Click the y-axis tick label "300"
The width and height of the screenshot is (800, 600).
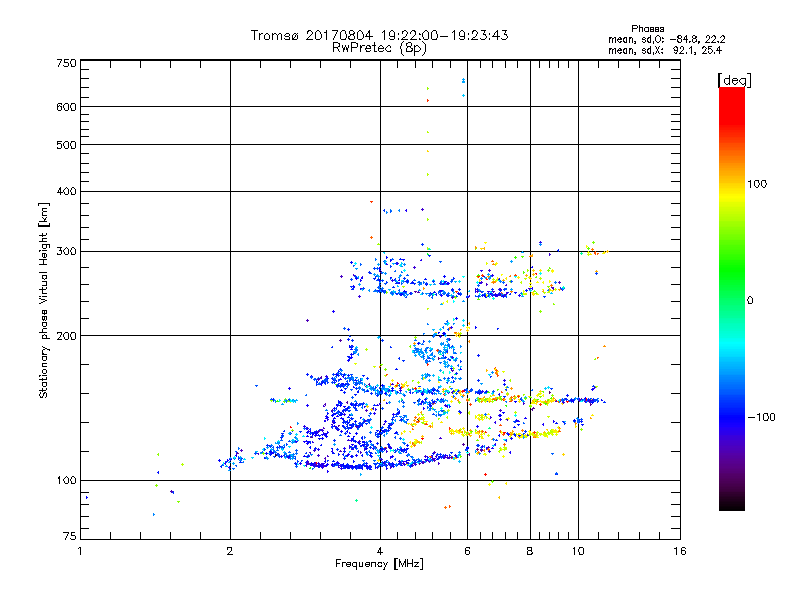[x=66, y=252]
